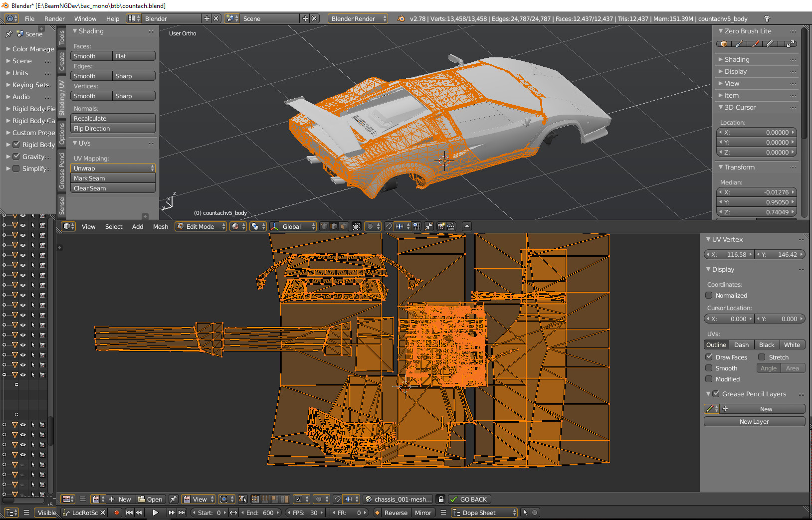812x520 pixels.
Task: Pin the image with the pin icon
Action: pyautogui.click(x=173, y=499)
